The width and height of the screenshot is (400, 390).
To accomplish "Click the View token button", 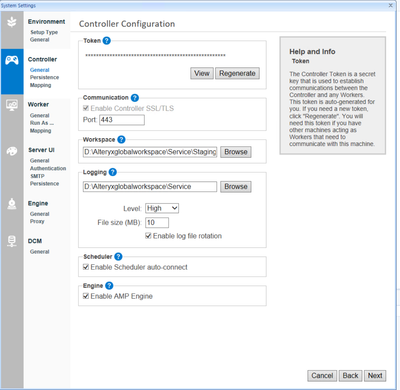I will click(202, 73).
